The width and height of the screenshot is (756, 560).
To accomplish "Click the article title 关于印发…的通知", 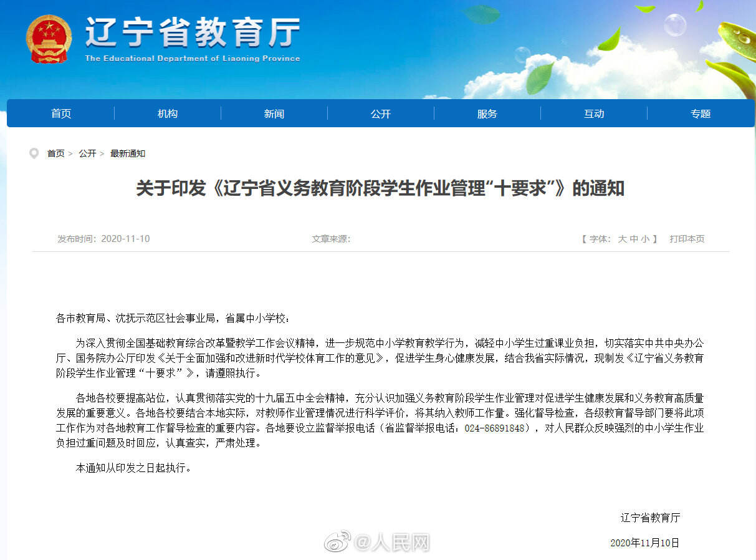I will [x=380, y=188].
